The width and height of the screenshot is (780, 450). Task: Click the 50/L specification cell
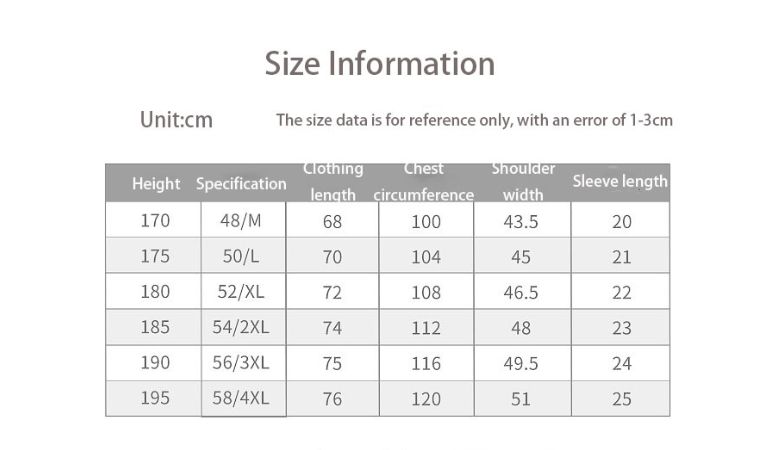coord(244,256)
